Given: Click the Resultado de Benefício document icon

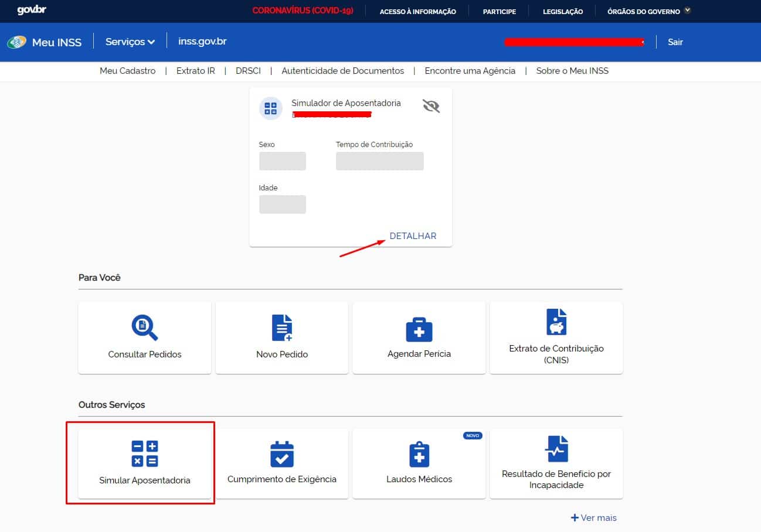Looking at the screenshot, I should pos(556,449).
